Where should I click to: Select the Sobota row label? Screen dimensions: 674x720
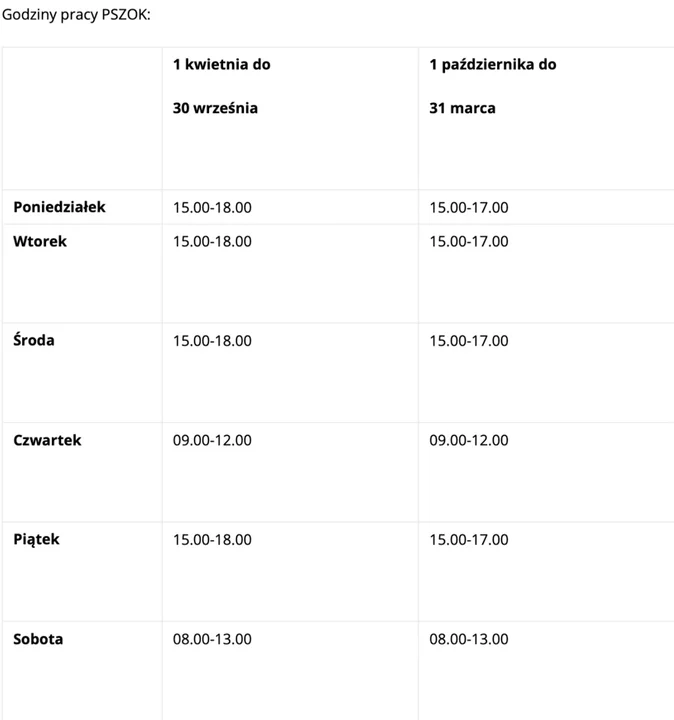(x=38, y=639)
